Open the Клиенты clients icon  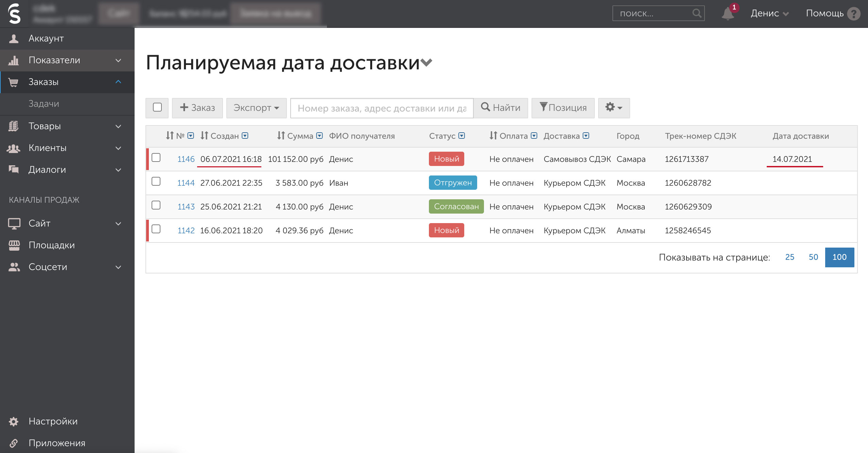[14, 148]
